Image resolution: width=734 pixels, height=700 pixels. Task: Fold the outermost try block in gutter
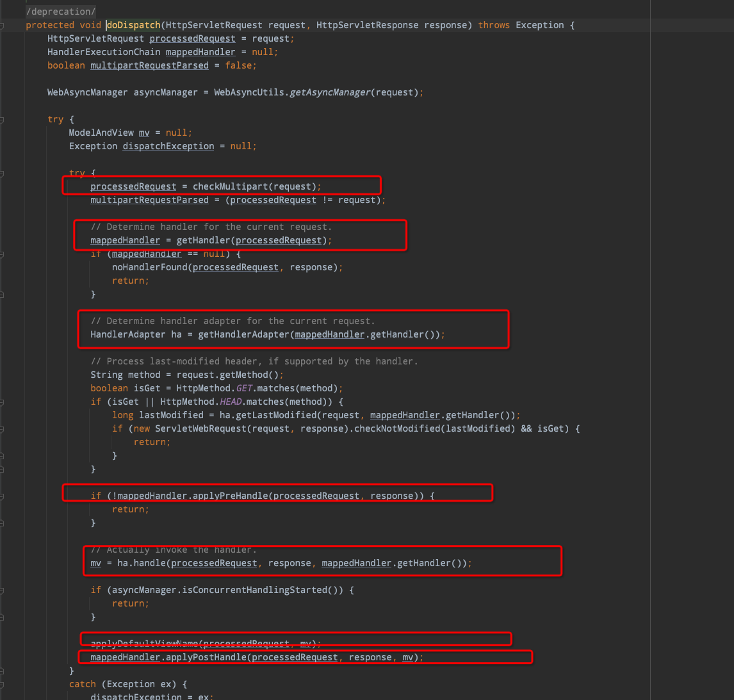pyautogui.click(x=2, y=120)
